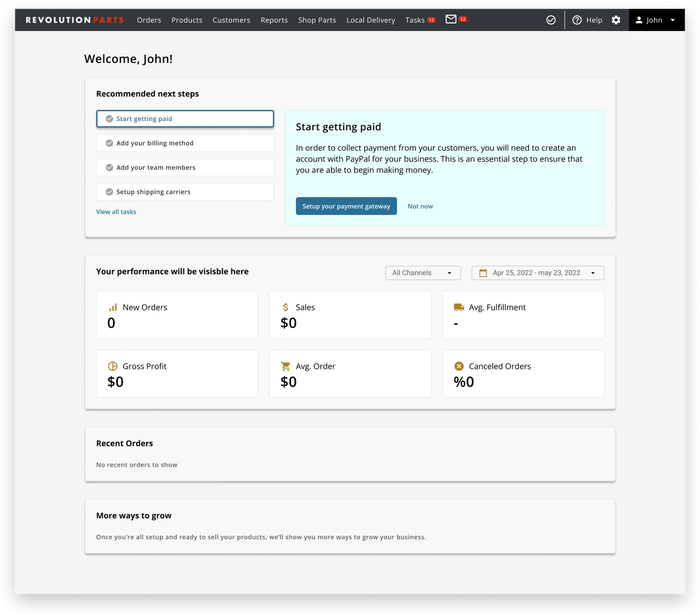The image size is (700, 615).
Task: Select the 'Start getting paid' step
Action: tap(185, 119)
